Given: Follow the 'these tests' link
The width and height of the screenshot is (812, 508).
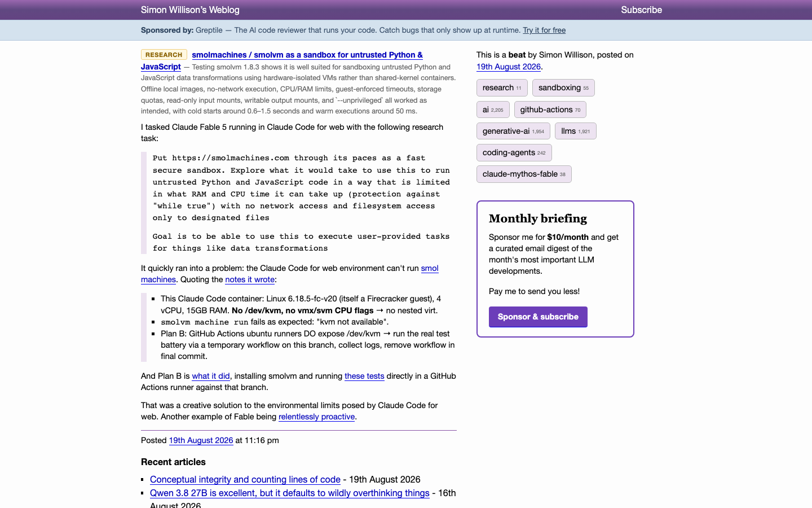Looking at the screenshot, I should click(364, 376).
